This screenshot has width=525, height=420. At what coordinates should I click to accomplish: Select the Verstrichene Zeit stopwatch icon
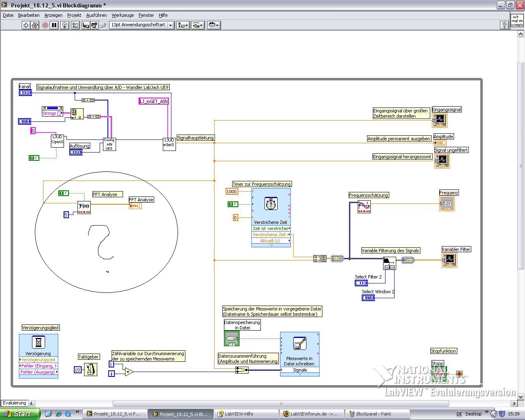pos(271,204)
